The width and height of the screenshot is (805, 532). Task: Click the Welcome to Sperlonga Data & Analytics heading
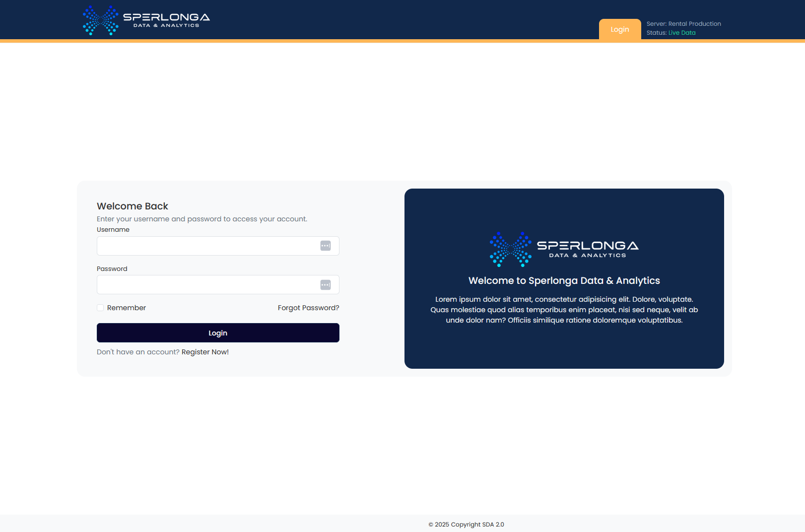pos(564,280)
